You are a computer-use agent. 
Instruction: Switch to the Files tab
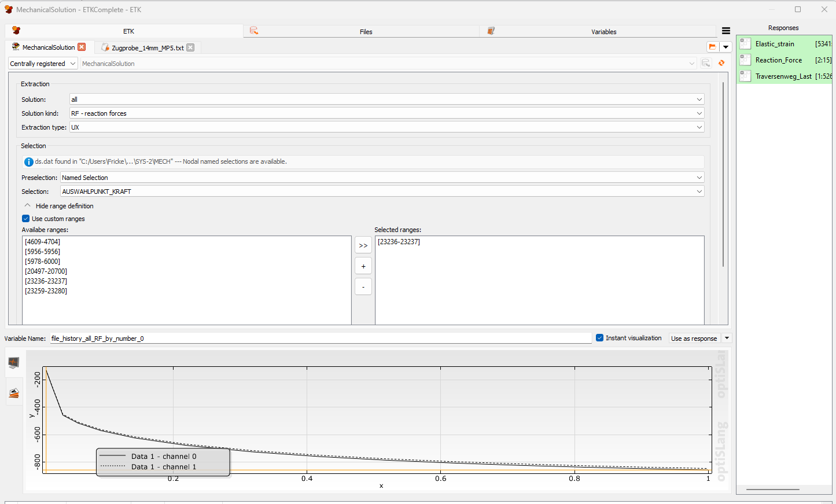click(x=362, y=31)
